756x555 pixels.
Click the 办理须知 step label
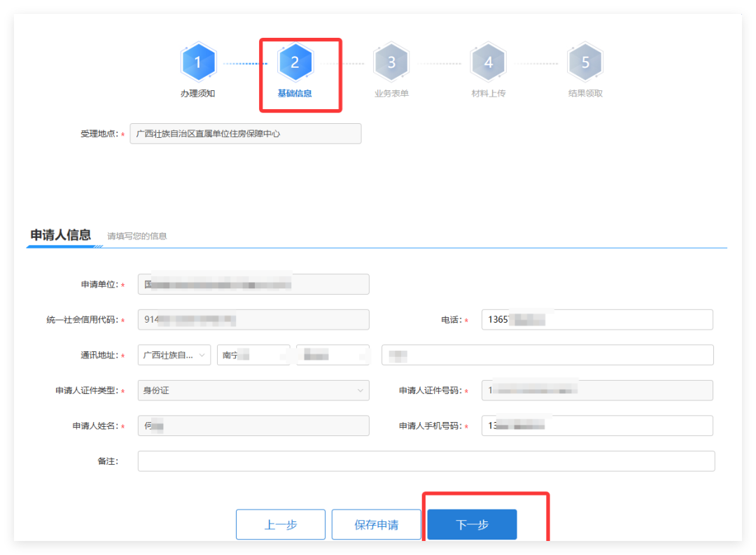tap(198, 93)
